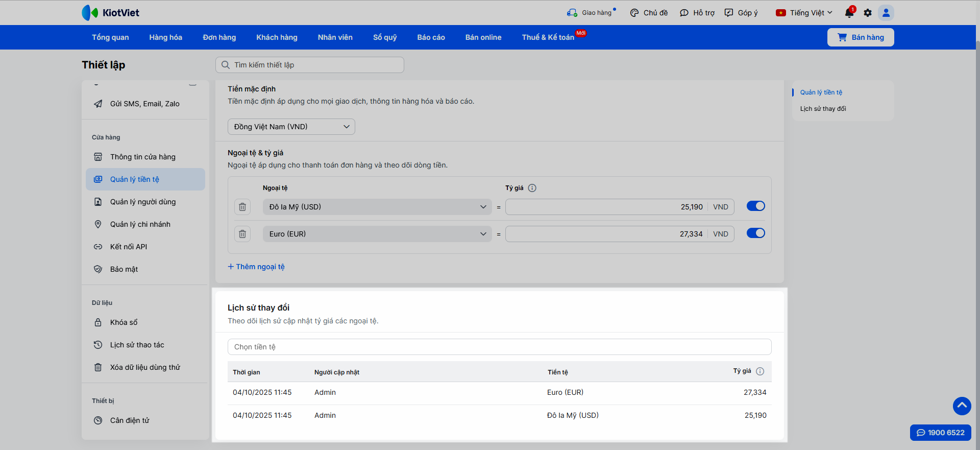This screenshot has height=450, width=980.
Task: Open the notification bell
Action: point(849,13)
